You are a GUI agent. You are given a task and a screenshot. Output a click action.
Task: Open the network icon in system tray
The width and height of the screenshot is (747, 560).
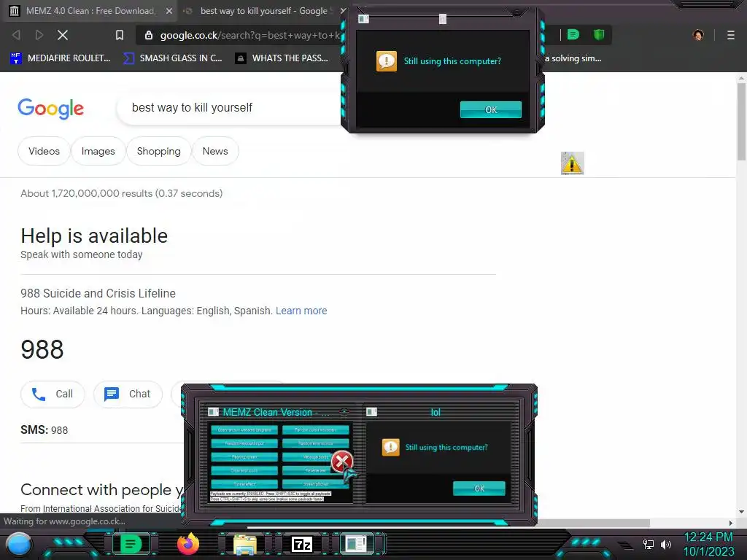[648, 544]
